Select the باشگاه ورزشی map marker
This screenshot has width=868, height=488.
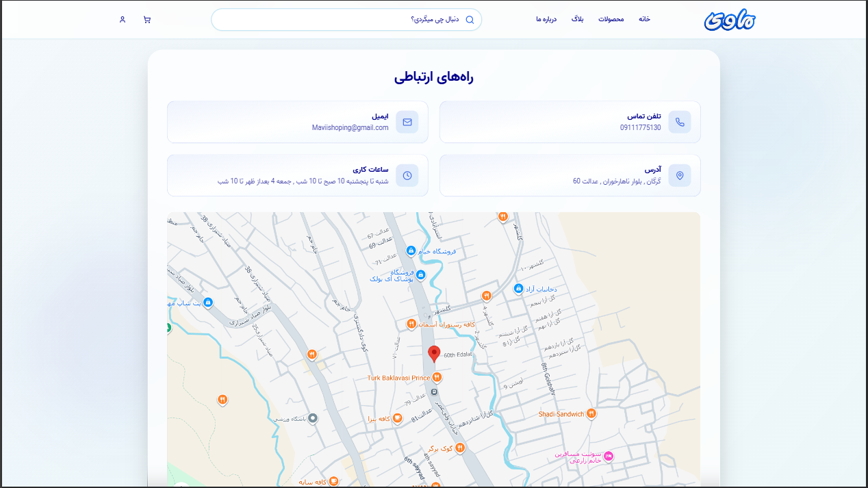click(313, 418)
